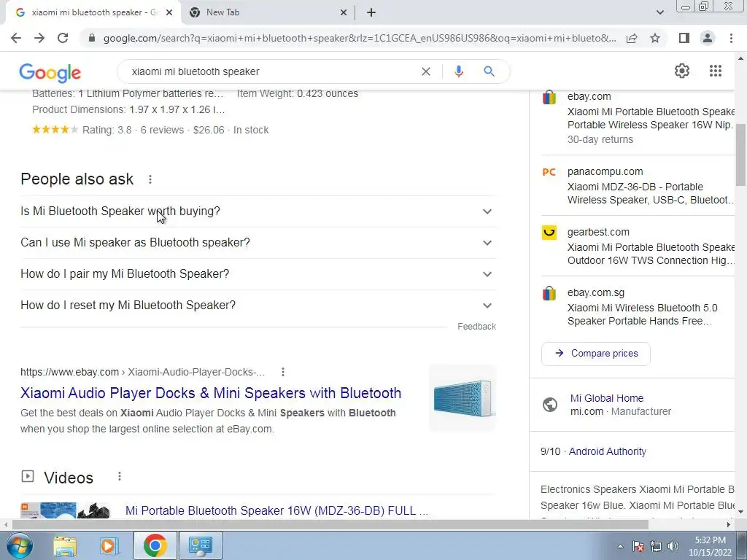Open ebay.com Xiaomi Portable Speaker listing
747x560 pixels.
[x=638, y=117]
